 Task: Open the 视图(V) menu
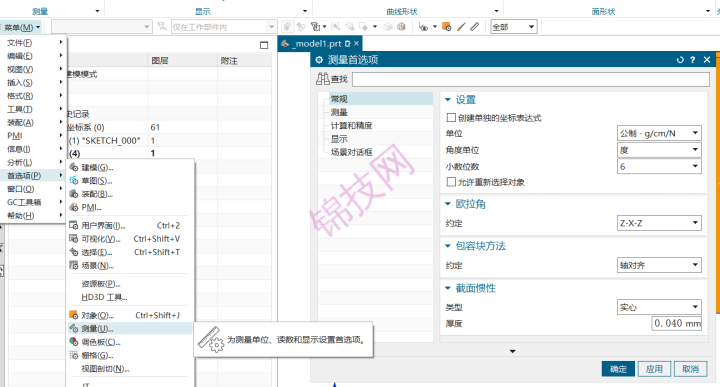click(x=34, y=69)
